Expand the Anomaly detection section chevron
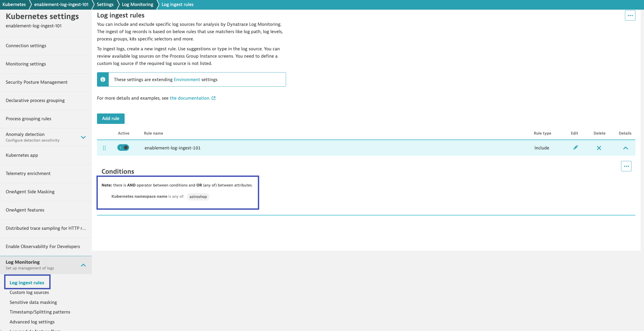Viewport: 644px width, 331px height. coord(83,137)
